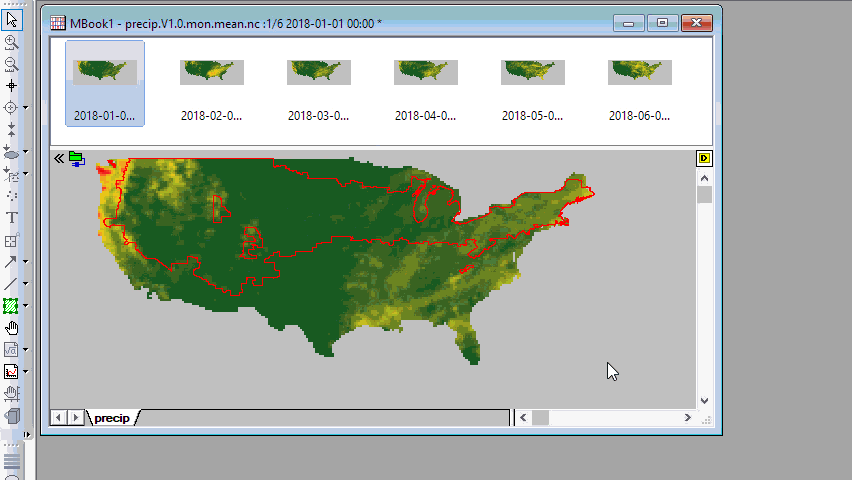
Task: Open the Data Reader tool dropdown arrow
Action: [x=25, y=108]
